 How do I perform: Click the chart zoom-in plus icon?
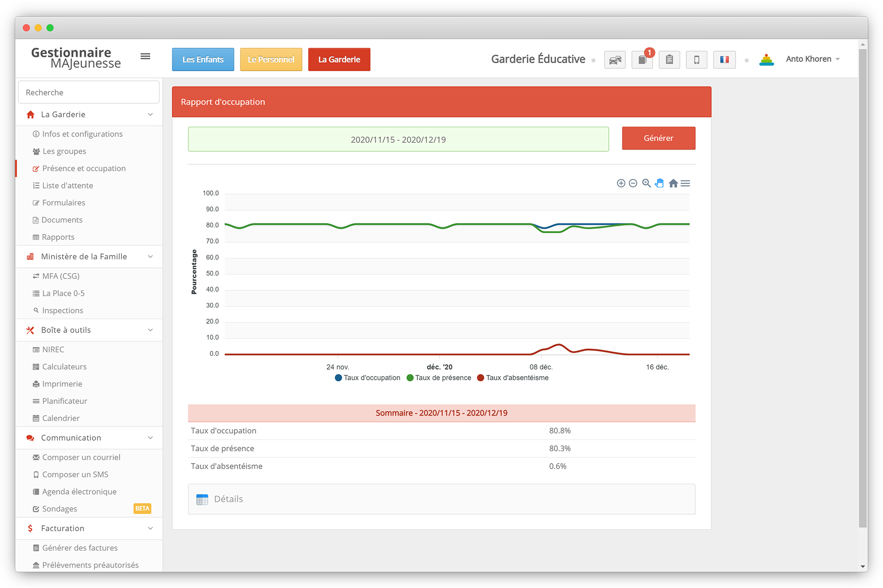click(x=621, y=183)
